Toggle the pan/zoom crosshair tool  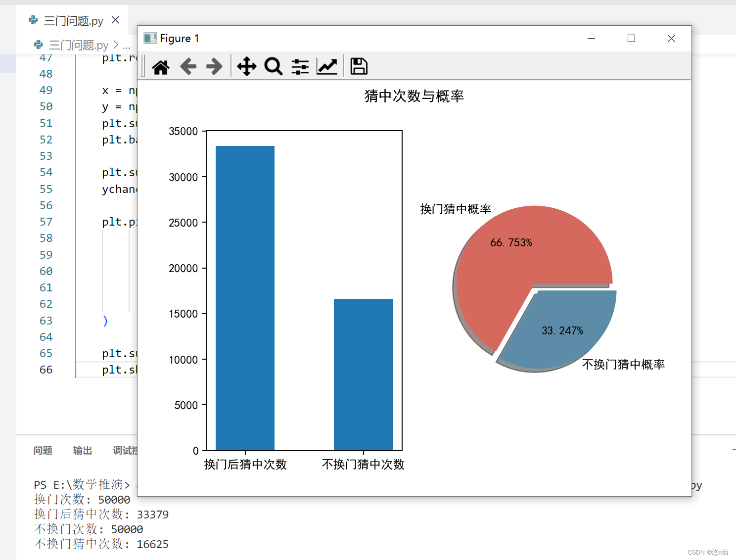(x=246, y=66)
